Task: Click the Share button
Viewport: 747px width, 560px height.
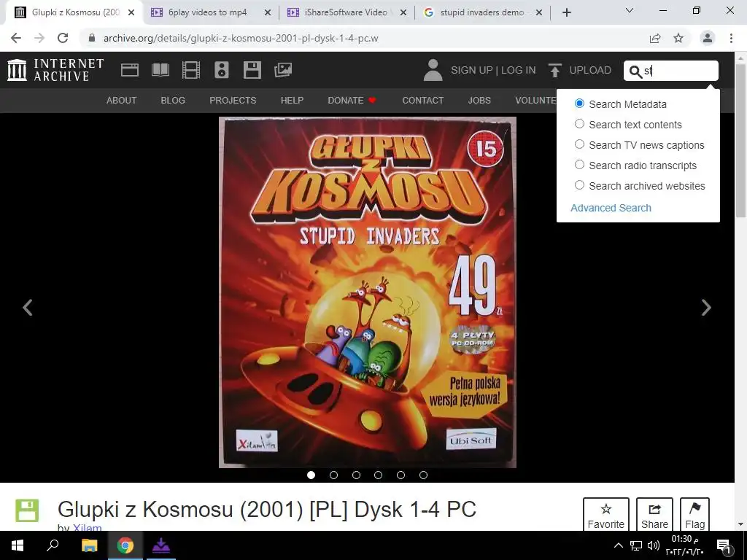Action: [x=654, y=515]
